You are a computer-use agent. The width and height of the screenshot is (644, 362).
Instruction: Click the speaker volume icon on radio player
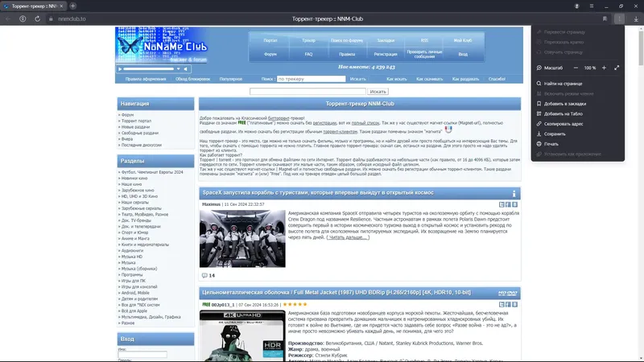[186, 69]
